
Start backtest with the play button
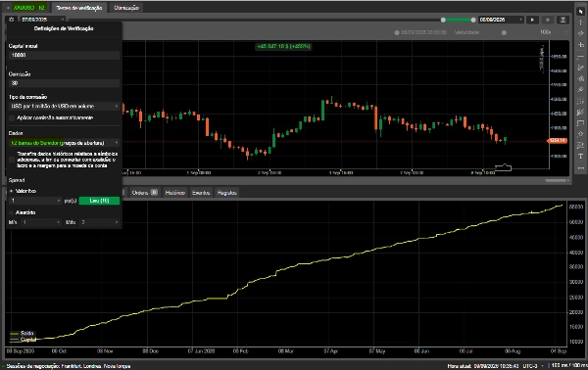(532, 20)
